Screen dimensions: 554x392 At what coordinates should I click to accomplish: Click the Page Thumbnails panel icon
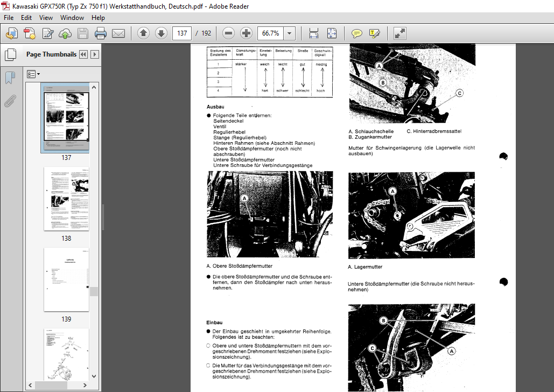[x=11, y=54]
